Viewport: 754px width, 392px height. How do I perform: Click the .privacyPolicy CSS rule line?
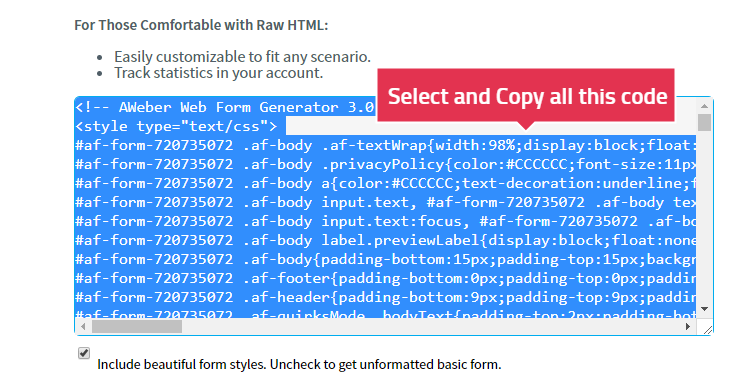pyautogui.click(x=386, y=164)
